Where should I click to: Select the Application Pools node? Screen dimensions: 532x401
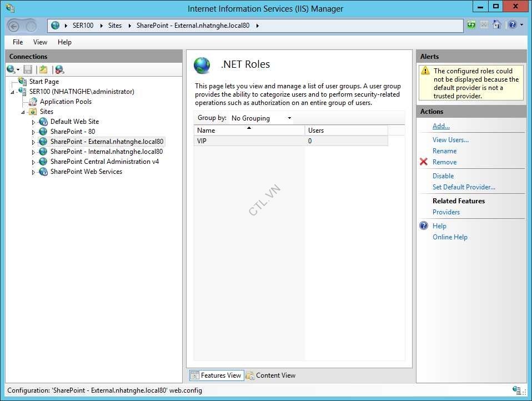pyautogui.click(x=66, y=102)
